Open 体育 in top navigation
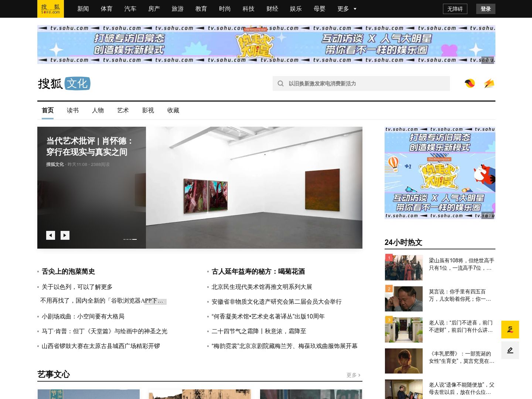This screenshot has width=532, height=399. coord(107,9)
